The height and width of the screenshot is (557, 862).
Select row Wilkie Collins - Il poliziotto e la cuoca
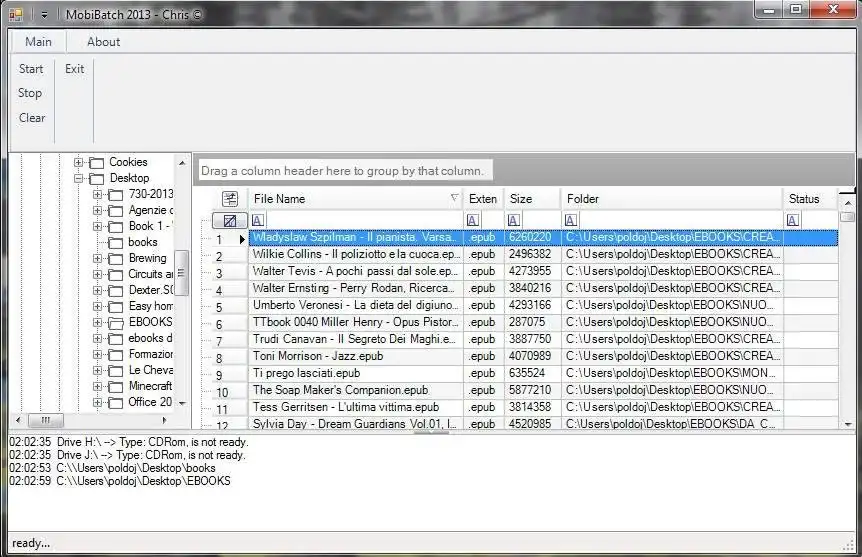point(543,255)
